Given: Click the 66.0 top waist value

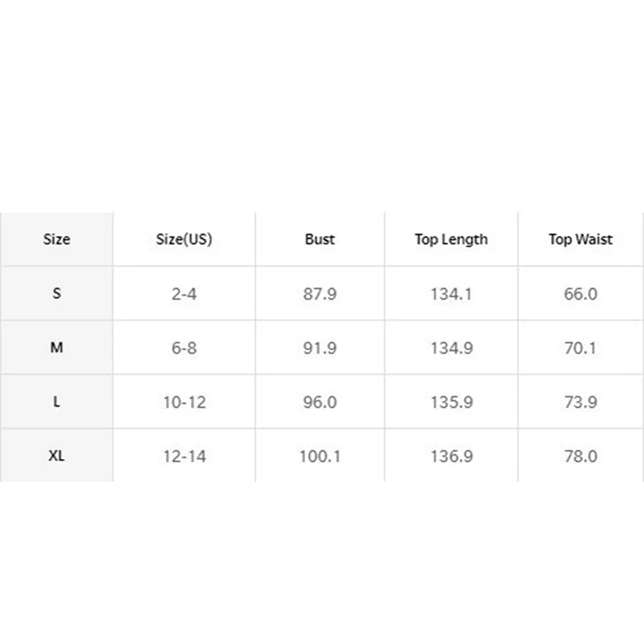Looking at the screenshot, I should click(x=580, y=294).
